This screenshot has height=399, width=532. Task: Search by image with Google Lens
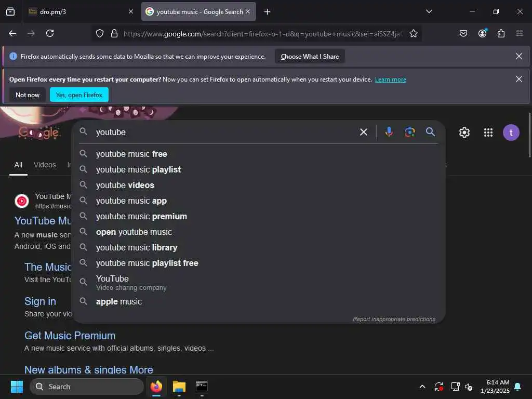point(409,132)
